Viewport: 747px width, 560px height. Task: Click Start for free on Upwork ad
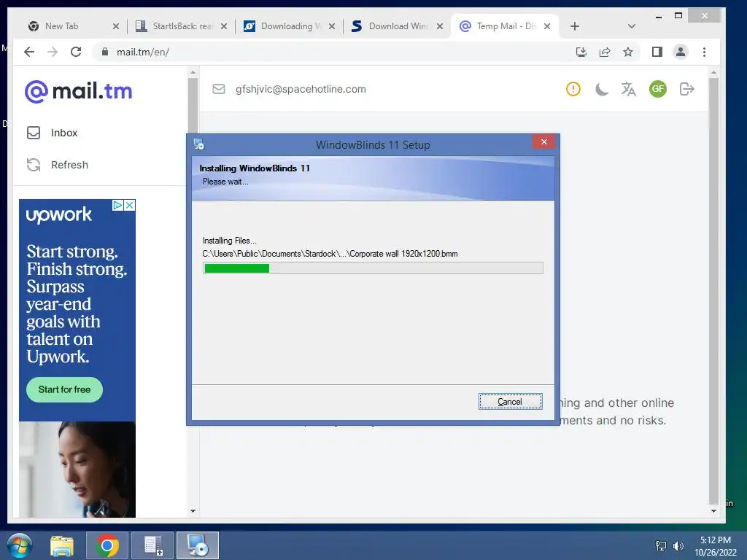(x=64, y=389)
